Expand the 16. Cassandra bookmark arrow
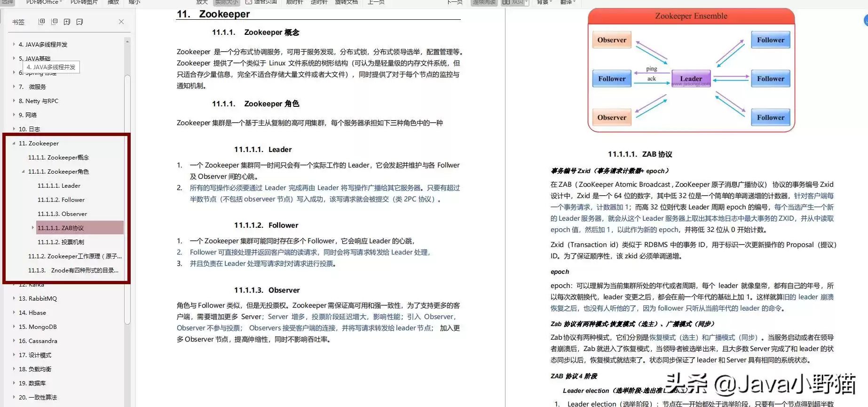The image size is (868, 407). pos(14,341)
